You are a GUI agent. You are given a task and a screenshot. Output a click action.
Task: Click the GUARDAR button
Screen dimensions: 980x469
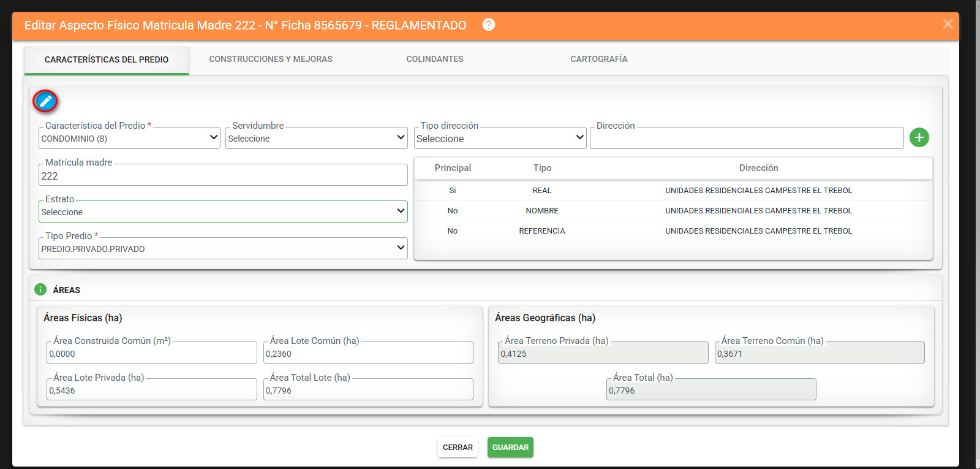pos(510,447)
